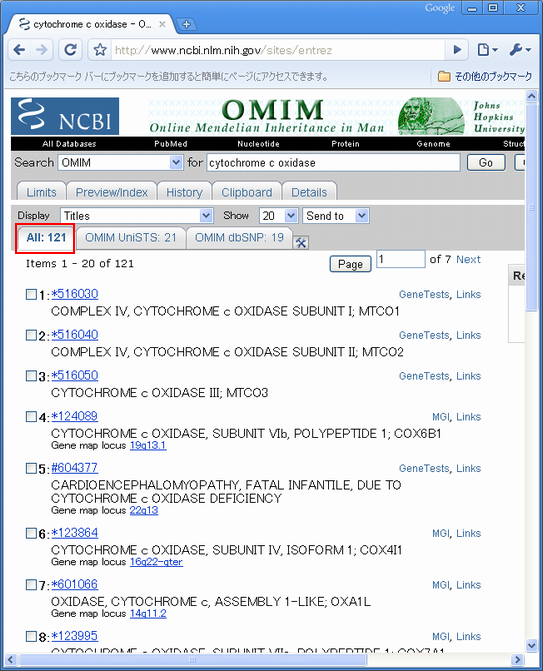Screen dimensions: 543x671
Task: Click the Page button
Action: tap(350, 264)
